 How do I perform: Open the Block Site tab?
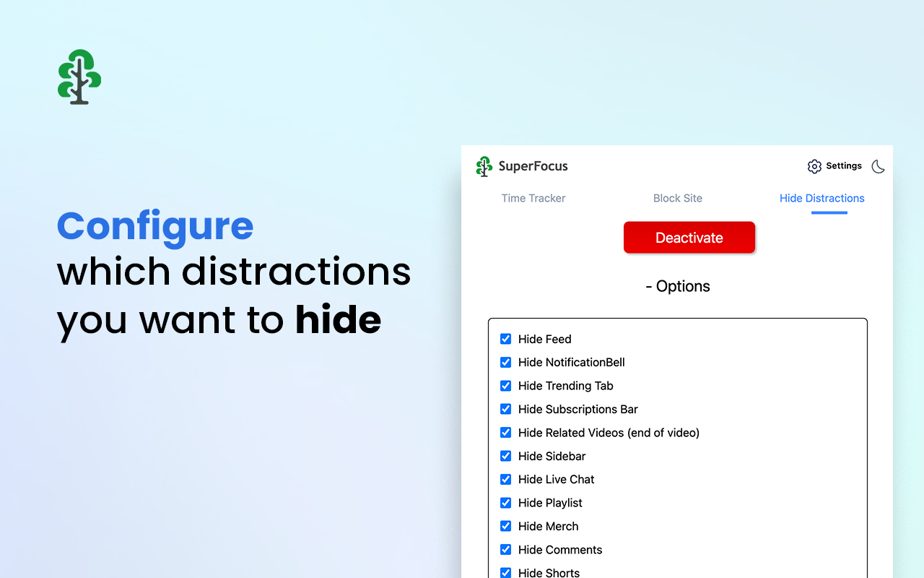[x=678, y=198]
